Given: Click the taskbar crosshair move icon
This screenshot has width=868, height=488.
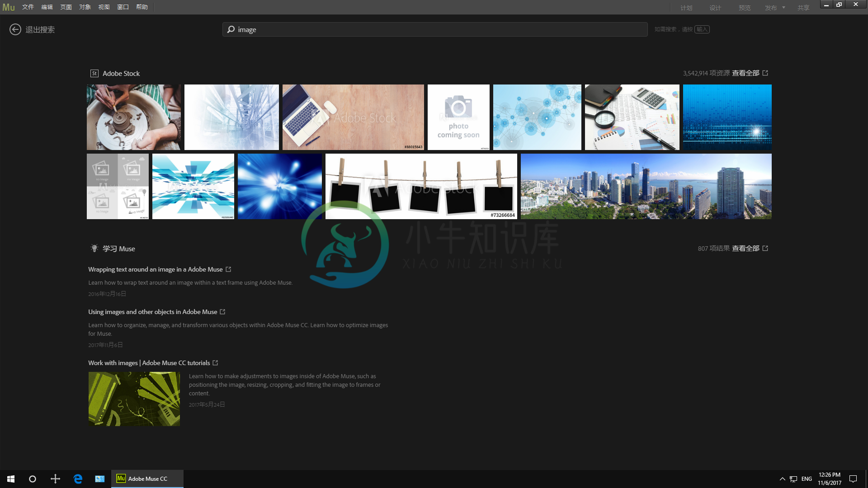Looking at the screenshot, I should 55,479.
